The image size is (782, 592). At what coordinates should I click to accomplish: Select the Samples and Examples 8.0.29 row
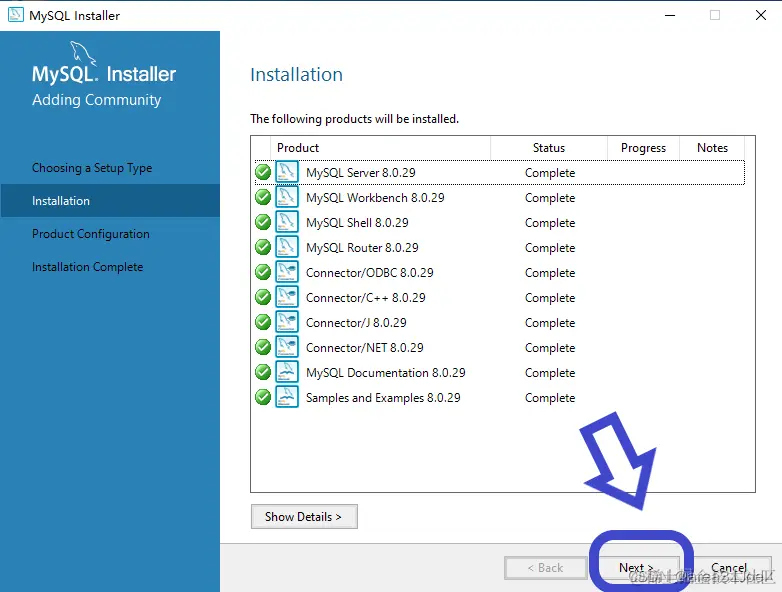(500, 397)
